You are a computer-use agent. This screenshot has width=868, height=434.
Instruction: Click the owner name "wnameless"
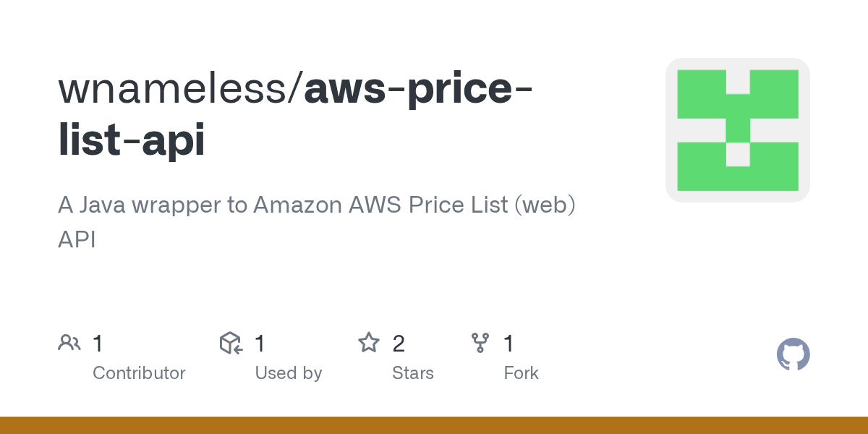pyautogui.click(x=176, y=88)
